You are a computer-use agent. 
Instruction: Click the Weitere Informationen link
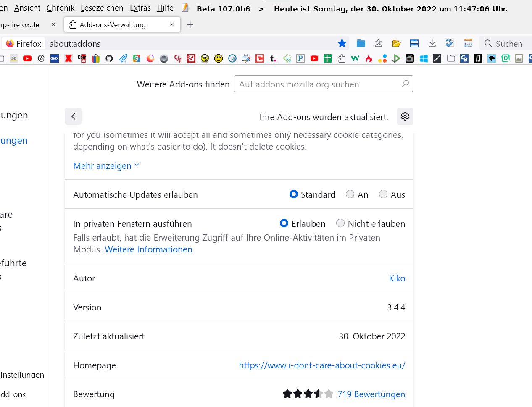click(148, 249)
